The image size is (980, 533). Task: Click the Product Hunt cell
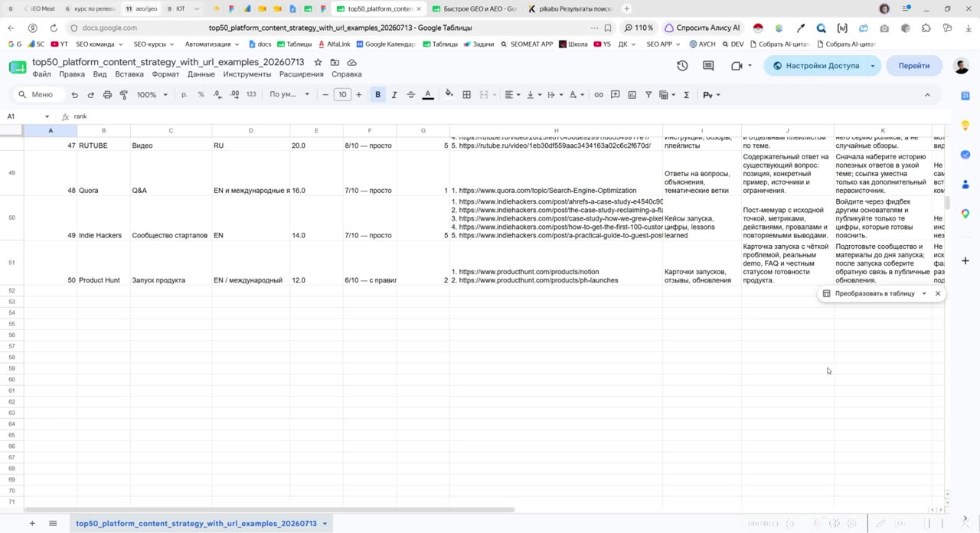coord(104,263)
